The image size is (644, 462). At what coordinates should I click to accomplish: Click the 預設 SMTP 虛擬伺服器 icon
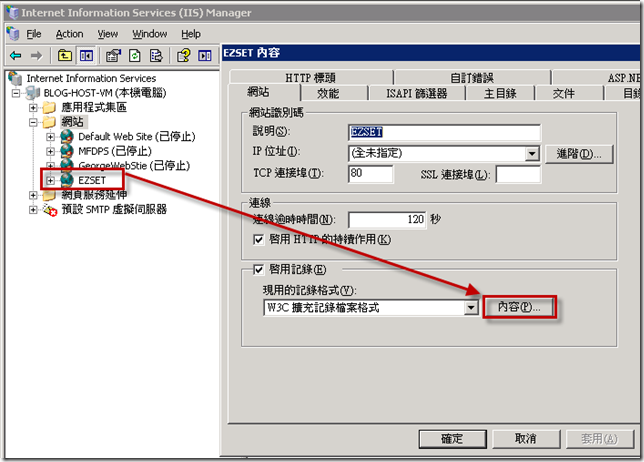50,210
